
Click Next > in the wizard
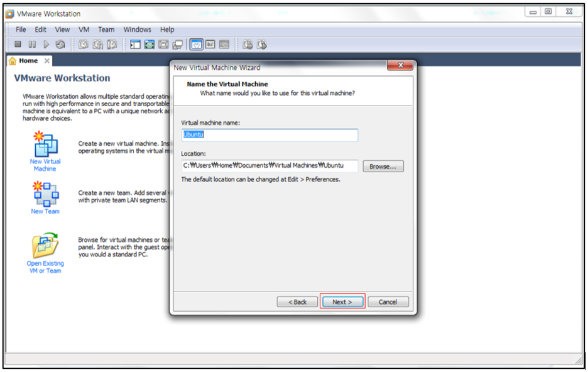coord(342,302)
